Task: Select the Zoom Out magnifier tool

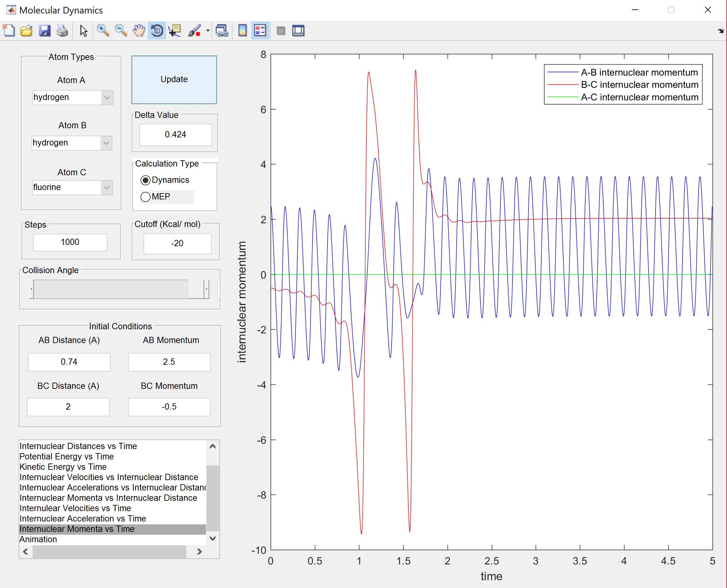Action: click(121, 31)
